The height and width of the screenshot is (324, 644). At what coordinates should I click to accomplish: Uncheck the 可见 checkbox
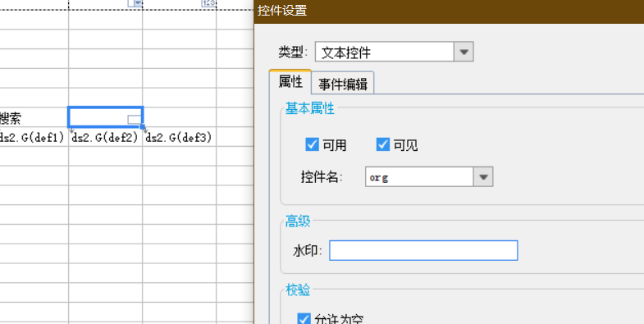383,144
